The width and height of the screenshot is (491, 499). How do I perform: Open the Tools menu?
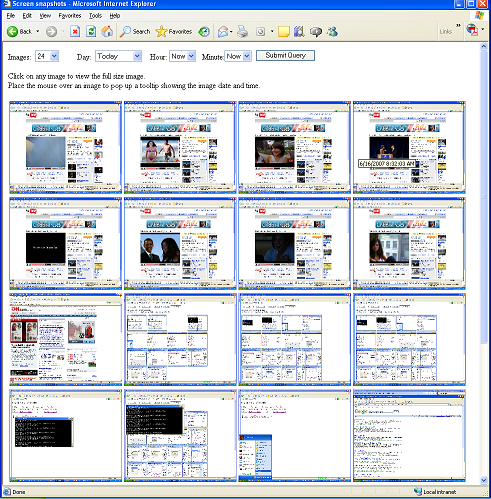tap(95, 16)
